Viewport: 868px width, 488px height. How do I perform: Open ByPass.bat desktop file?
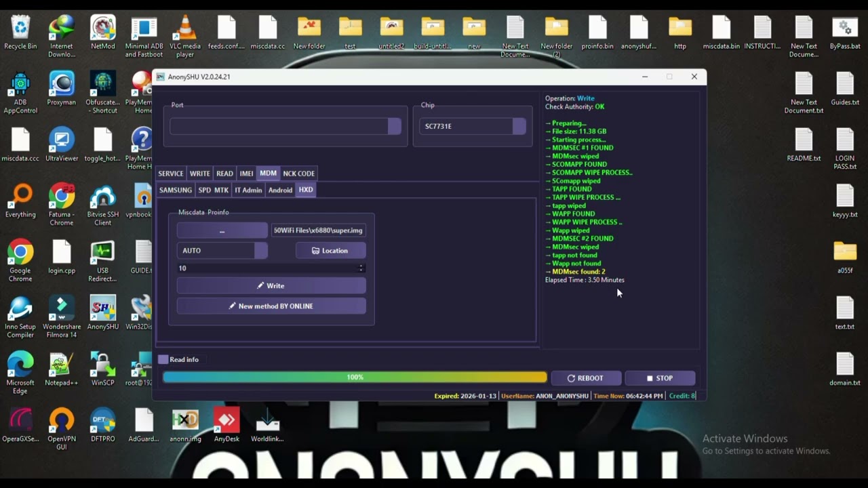click(x=845, y=33)
